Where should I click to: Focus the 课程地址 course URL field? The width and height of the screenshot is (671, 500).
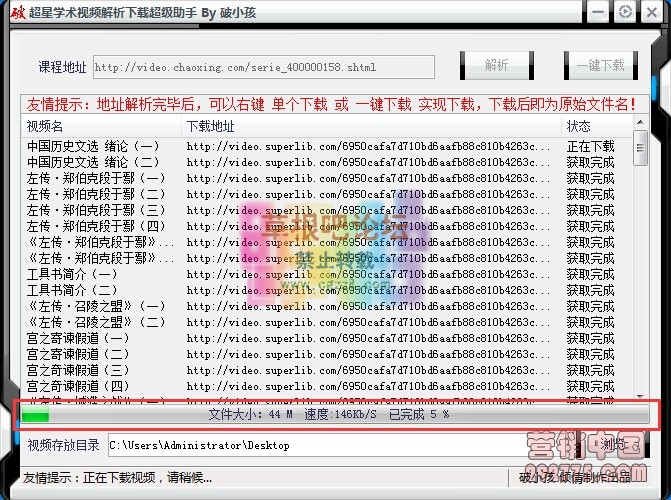click(264, 67)
